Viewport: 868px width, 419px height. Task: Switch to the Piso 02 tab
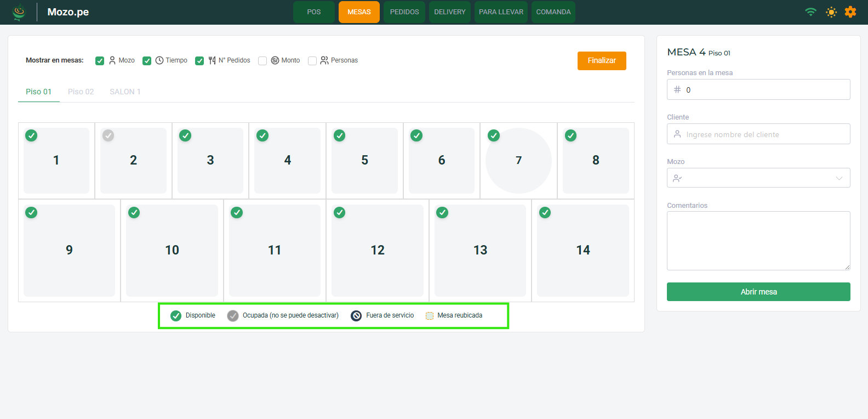click(x=81, y=92)
